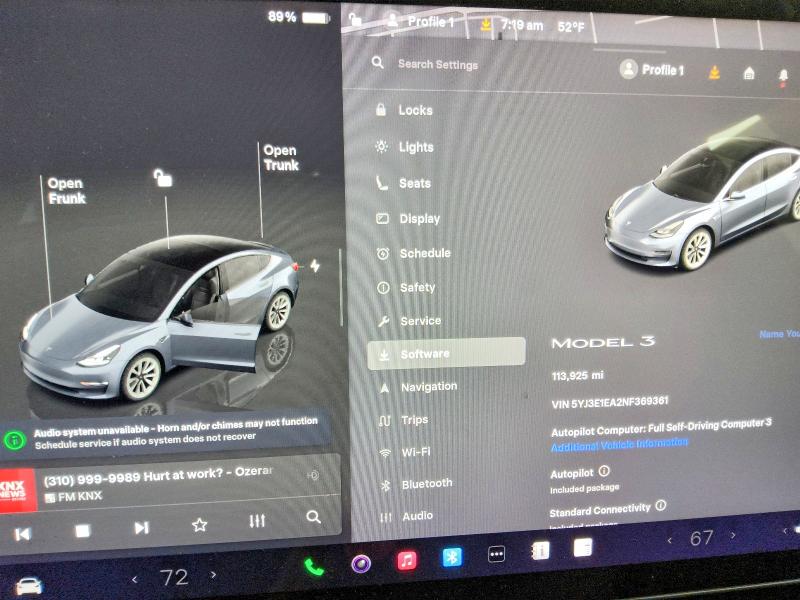800x600 pixels.
Task: Decrease passenger temperature from 67
Action: (x=669, y=540)
